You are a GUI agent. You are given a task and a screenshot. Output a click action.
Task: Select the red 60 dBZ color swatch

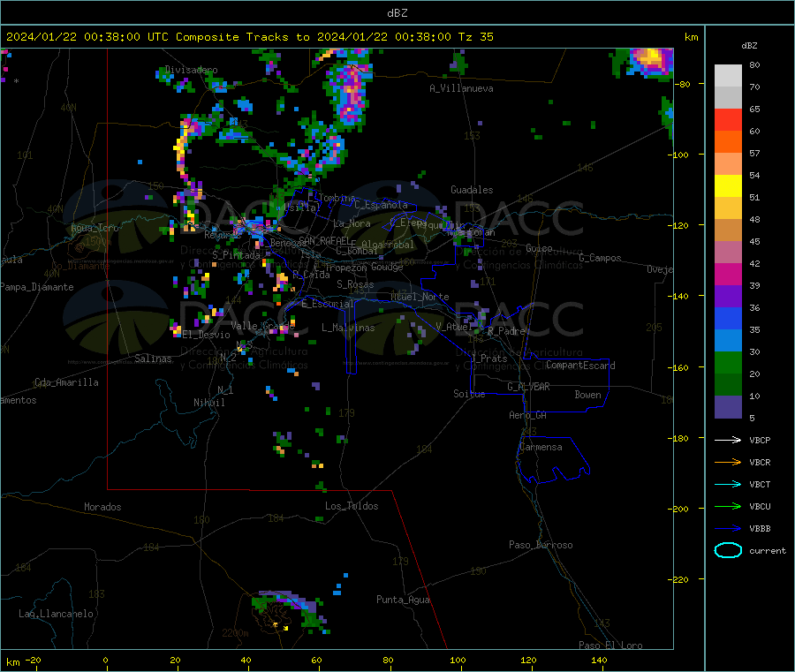pos(728,120)
